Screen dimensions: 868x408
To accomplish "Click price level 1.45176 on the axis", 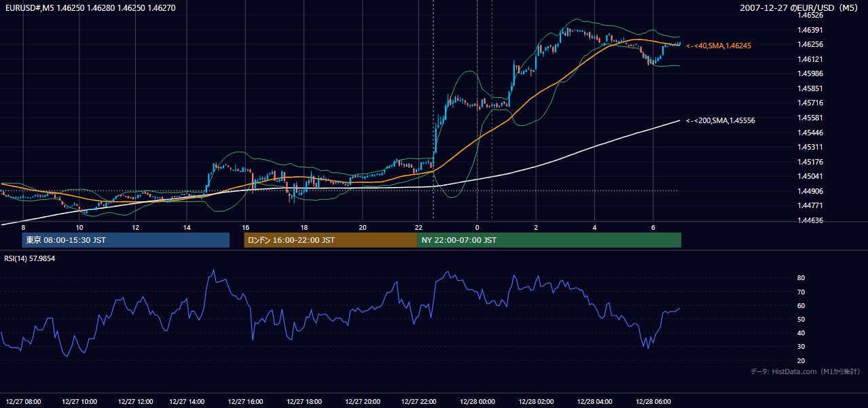I will pyautogui.click(x=810, y=162).
